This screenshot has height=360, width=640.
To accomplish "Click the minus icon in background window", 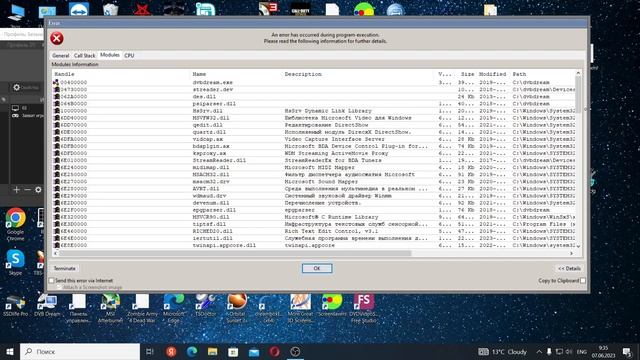I will (x=27, y=189).
